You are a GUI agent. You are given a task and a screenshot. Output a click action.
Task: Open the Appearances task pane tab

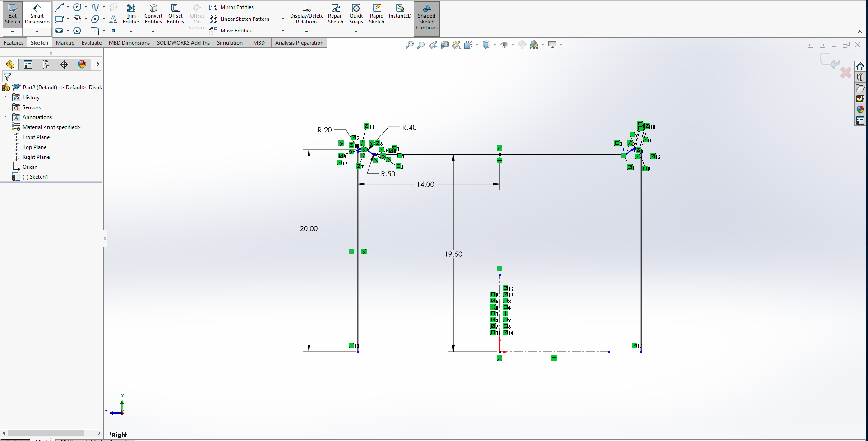click(860, 110)
